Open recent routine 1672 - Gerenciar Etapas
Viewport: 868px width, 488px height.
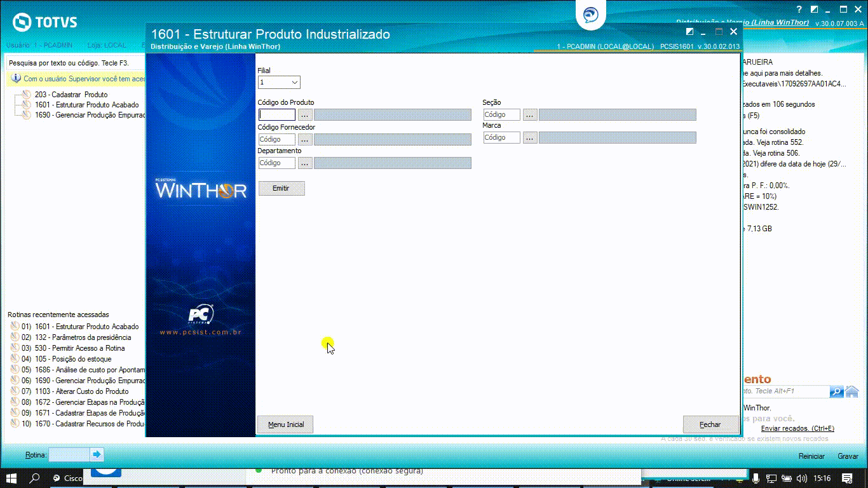[x=83, y=402]
